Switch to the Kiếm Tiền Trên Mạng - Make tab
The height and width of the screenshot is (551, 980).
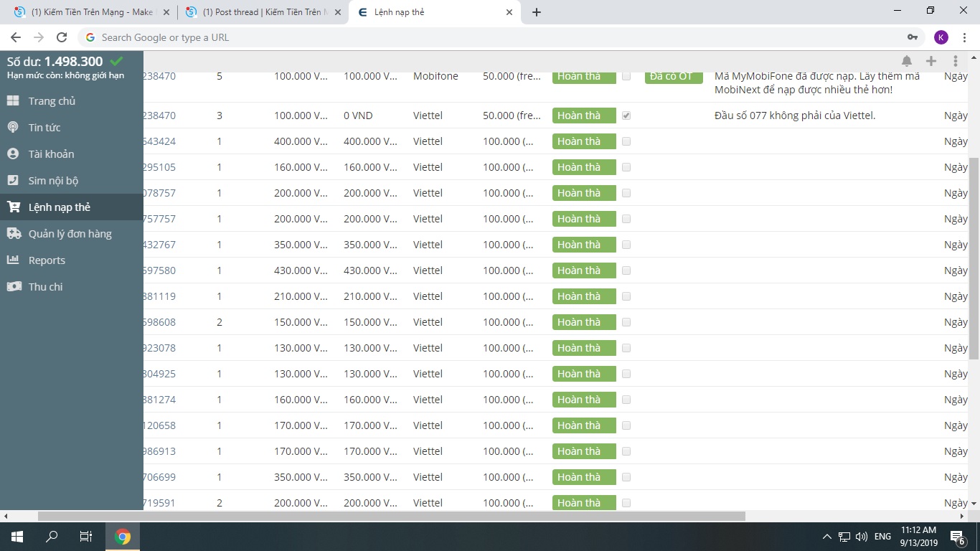92,12
